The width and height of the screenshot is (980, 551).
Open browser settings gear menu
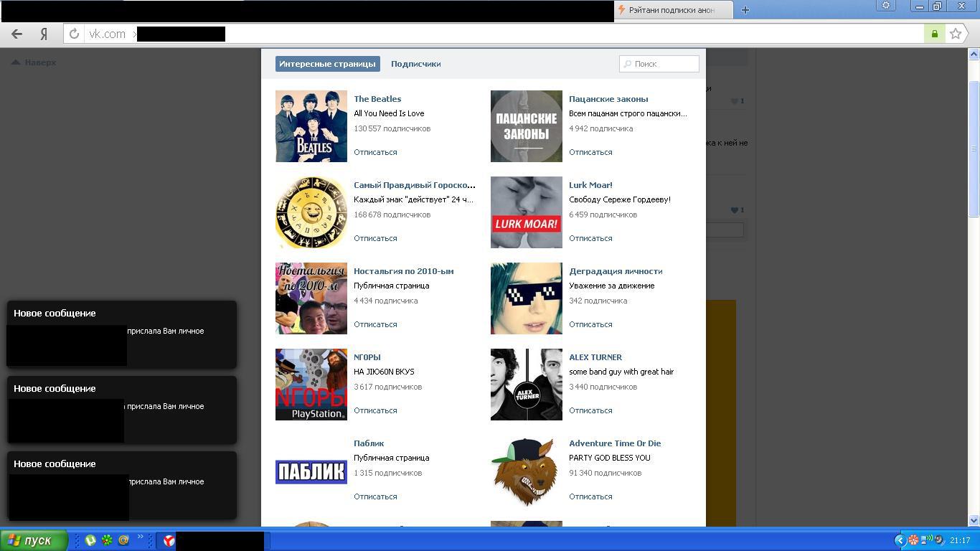click(886, 6)
